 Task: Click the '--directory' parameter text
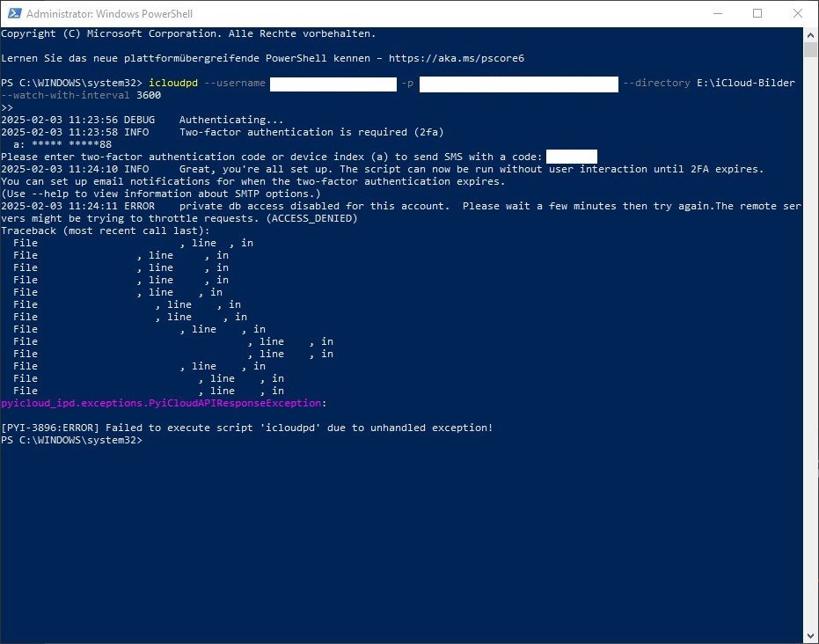pos(656,83)
